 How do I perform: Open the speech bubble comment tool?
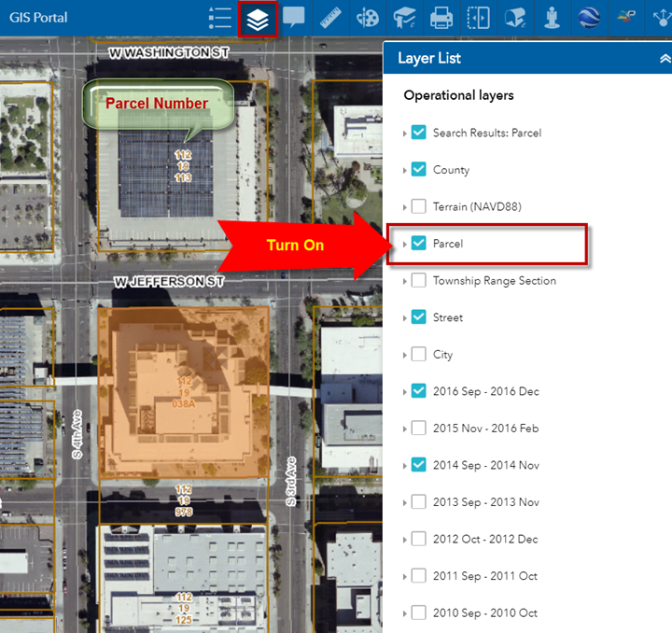[x=294, y=18]
